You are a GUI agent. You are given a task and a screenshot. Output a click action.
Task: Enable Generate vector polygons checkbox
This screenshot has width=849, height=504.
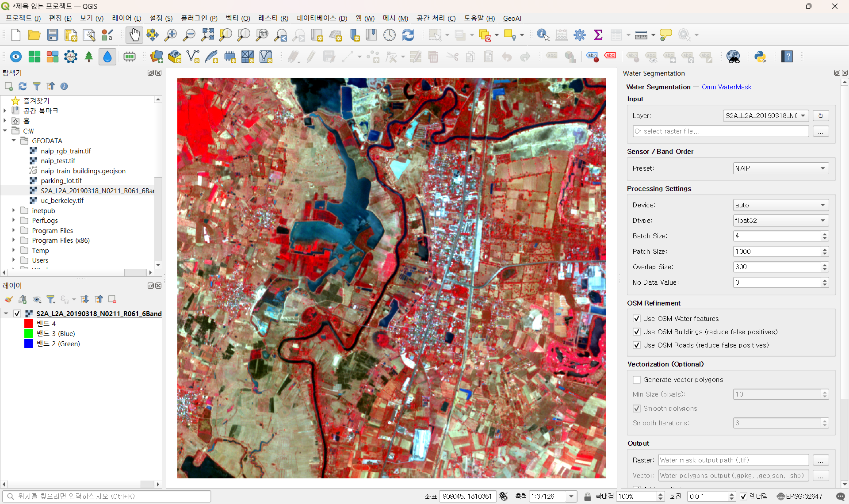tap(637, 379)
